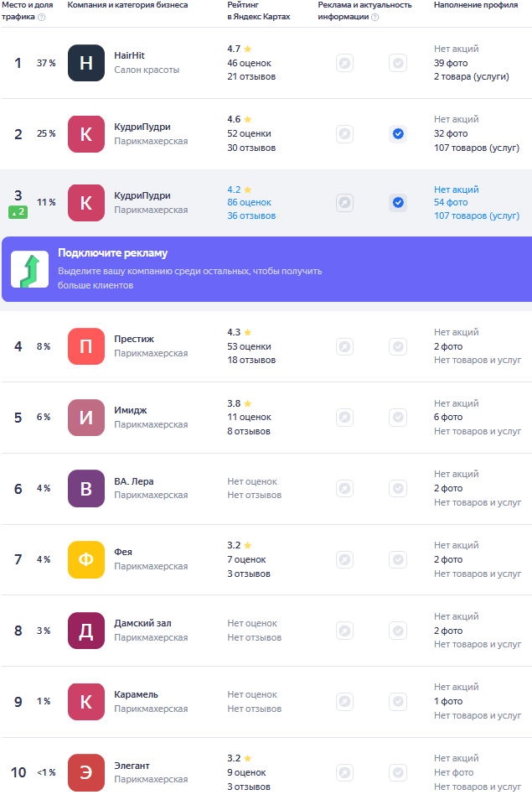Click the blue 4.2 rating link

tap(239, 190)
